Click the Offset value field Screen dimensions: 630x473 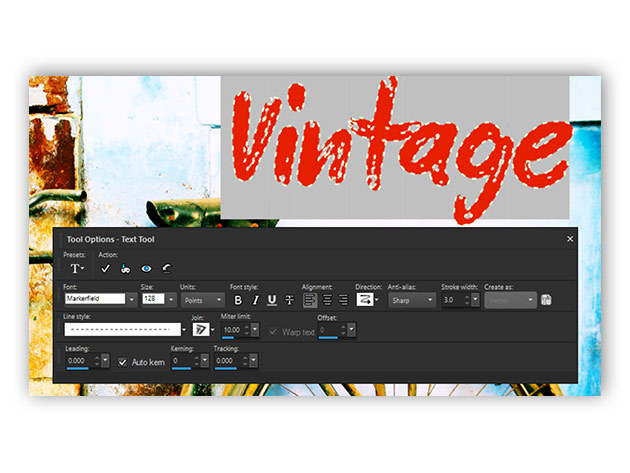coord(329,330)
